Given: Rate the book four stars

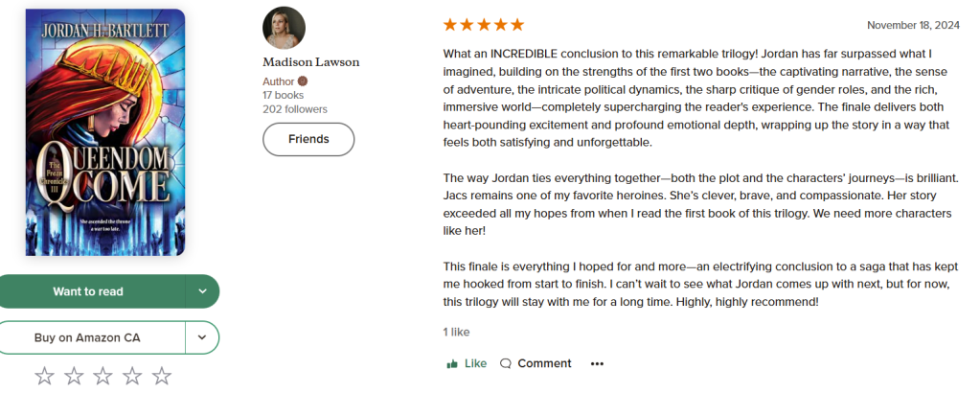Looking at the screenshot, I should click(x=133, y=376).
